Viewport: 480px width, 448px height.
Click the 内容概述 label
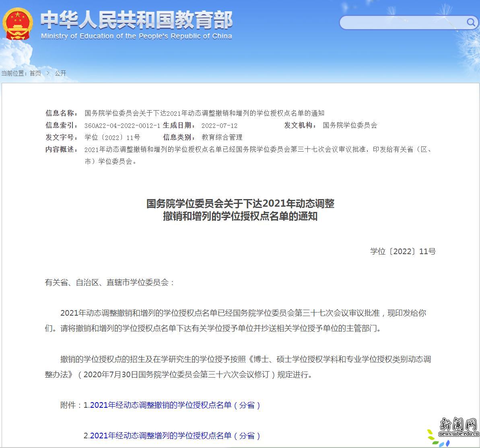pos(61,149)
